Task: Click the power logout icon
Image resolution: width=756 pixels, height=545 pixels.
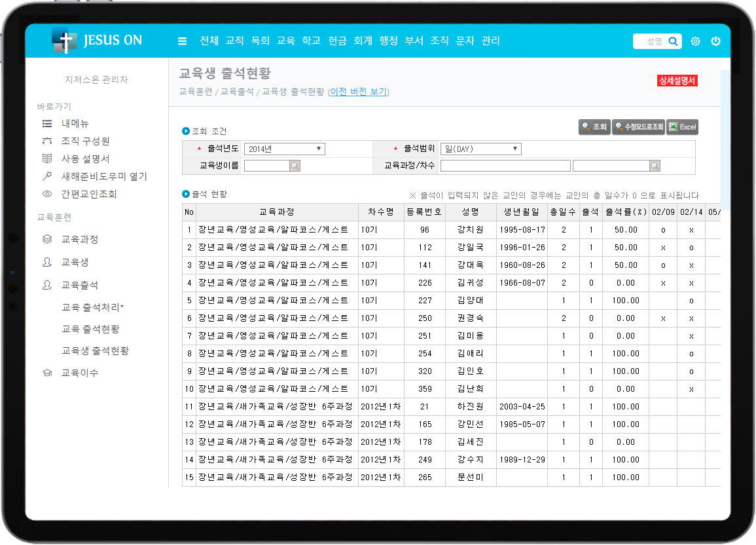Action: [x=715, y=41]
